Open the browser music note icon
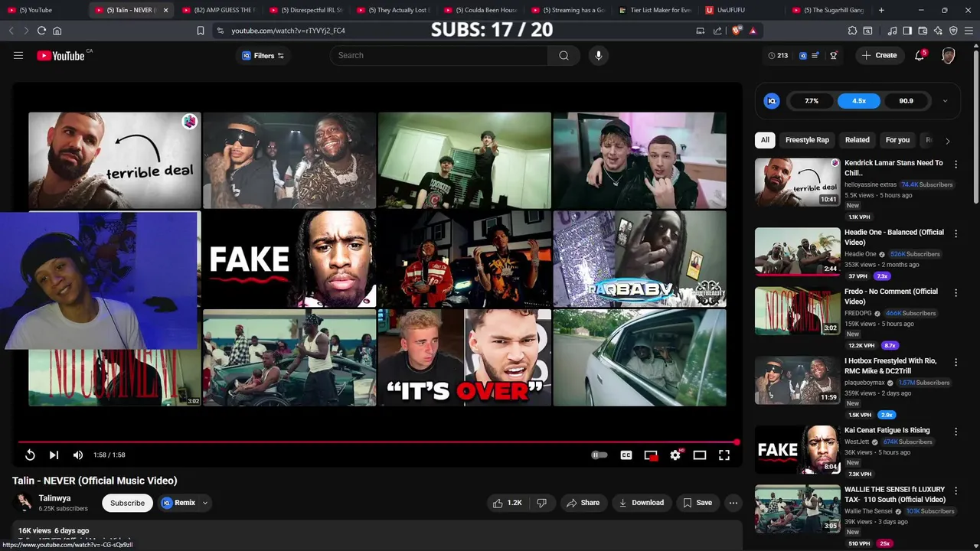 click(892, 31)
